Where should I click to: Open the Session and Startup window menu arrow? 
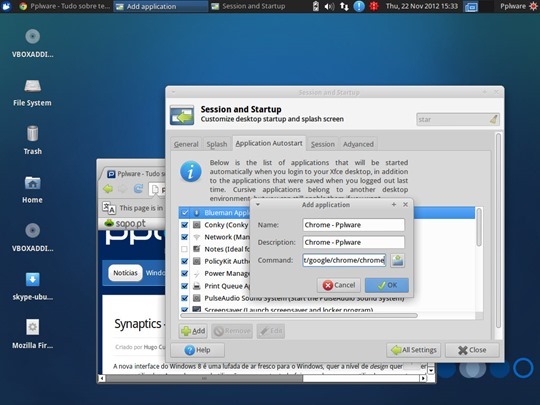173,92
